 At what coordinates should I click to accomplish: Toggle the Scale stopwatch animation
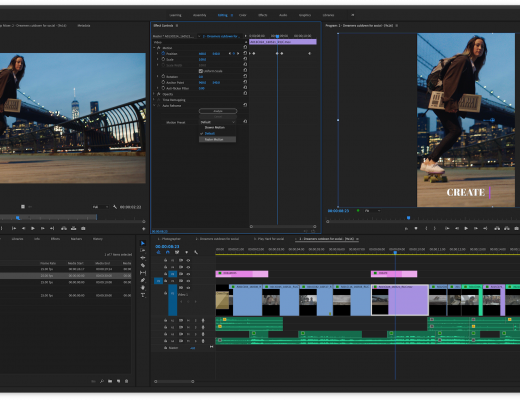[163, 59]
